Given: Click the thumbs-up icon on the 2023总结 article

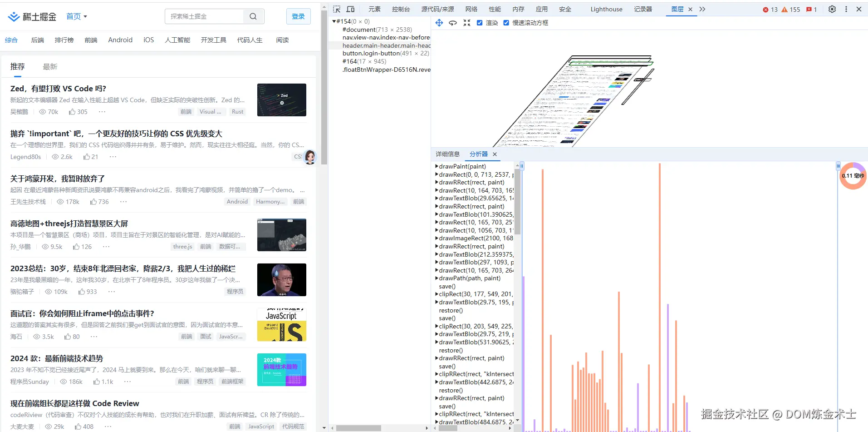Looking at the screenshot, I should pyautogui.click(x=82, y=292).
